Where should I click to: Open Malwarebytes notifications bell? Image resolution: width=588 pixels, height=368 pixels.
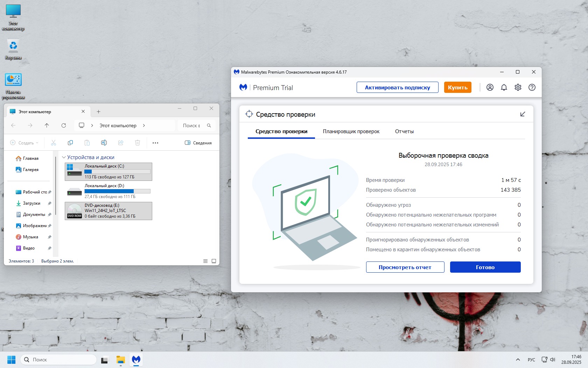click(504, 88)
